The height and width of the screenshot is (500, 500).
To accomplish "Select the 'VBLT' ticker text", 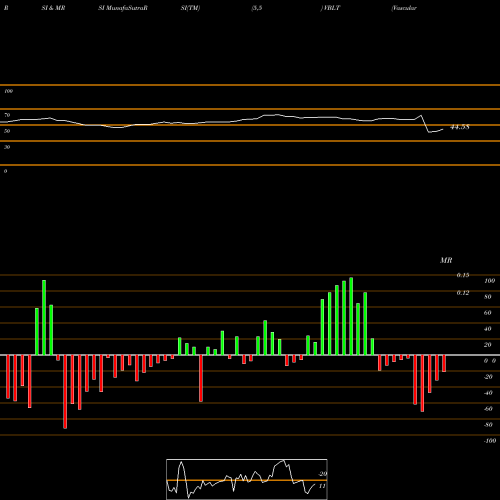I will (x=331, y=8).
